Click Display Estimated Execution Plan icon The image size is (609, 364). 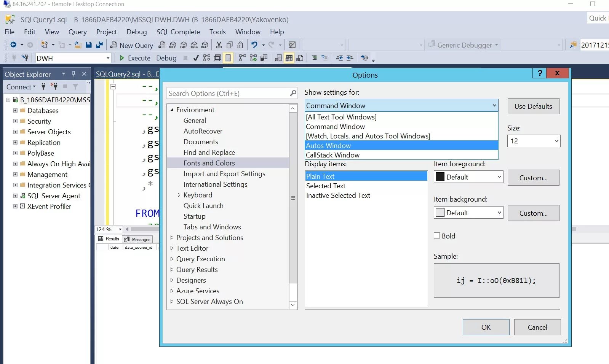207,58
